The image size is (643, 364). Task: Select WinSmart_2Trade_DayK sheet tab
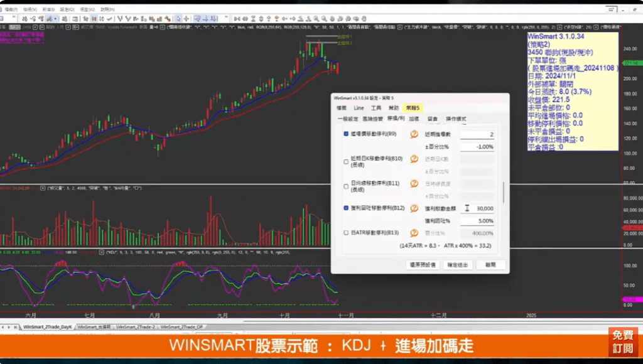(48, 327)
